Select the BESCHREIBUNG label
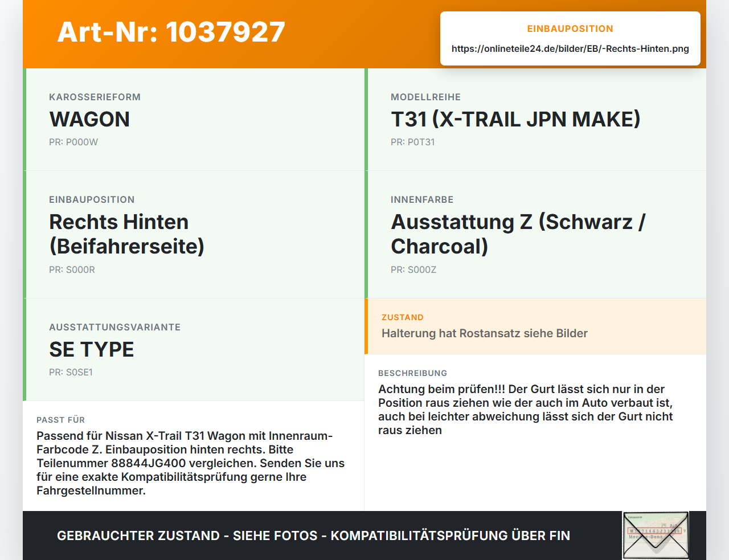The width and height of the screenshot is (729, 560). point(412,374)
